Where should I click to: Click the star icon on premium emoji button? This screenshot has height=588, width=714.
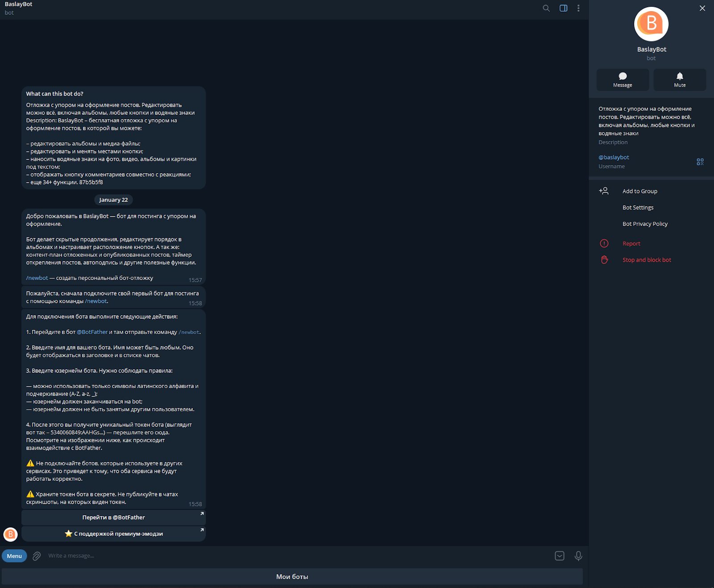pos(68,534)
